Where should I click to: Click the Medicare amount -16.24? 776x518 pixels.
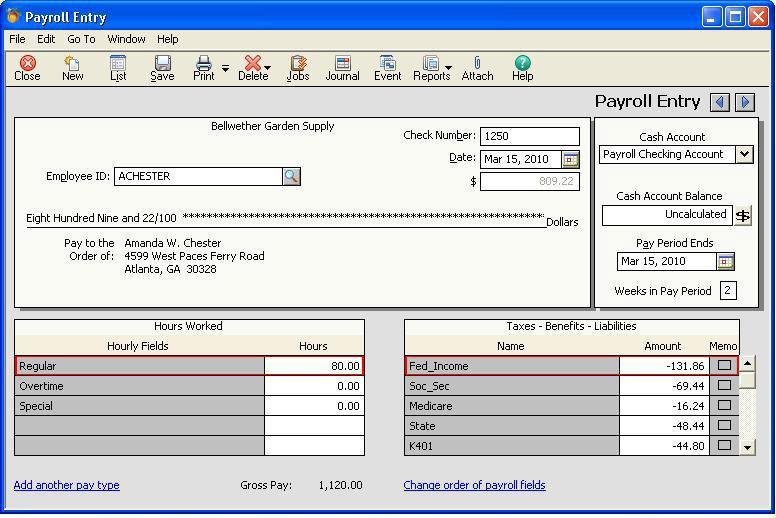point(664,406)
